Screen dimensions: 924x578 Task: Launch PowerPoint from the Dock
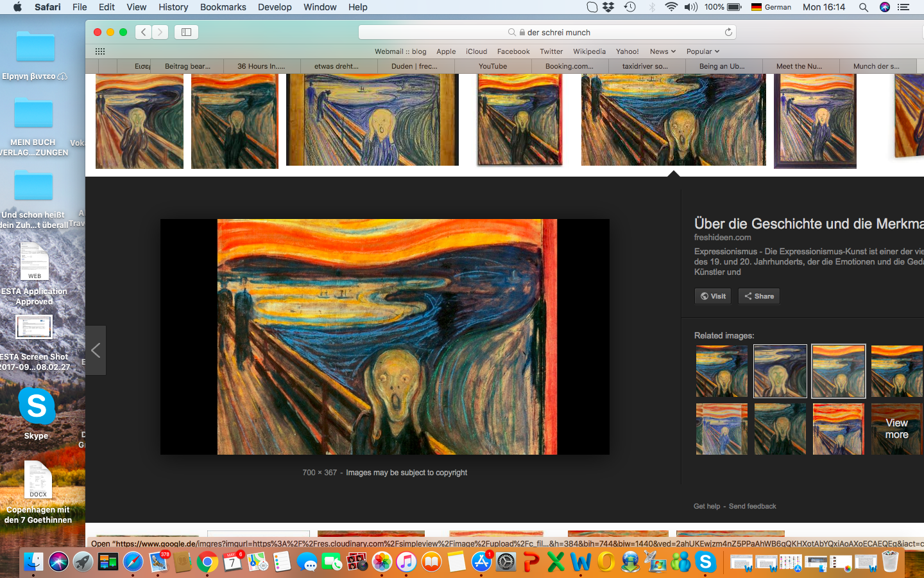(531, 562)
